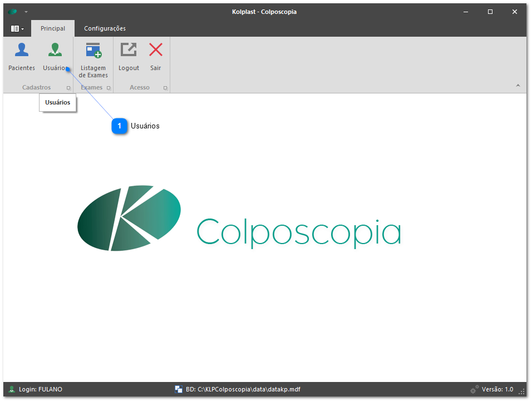Viewport: 532px width, 402px height.
Task: Maximize the Kolplast window
Action: [490, 12]
